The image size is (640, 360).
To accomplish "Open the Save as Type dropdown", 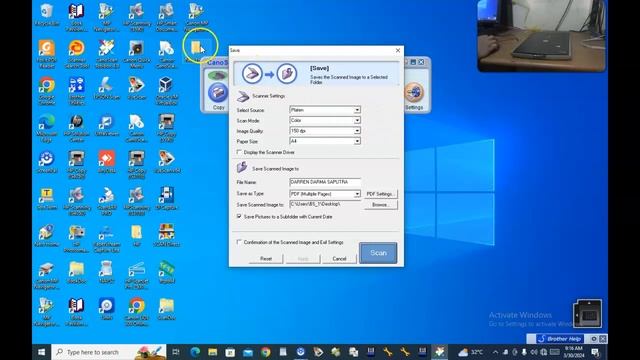I will [325, 194].
